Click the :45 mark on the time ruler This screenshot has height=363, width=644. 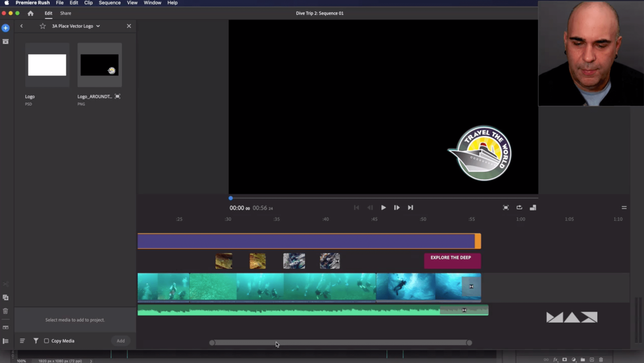[374, 219]
